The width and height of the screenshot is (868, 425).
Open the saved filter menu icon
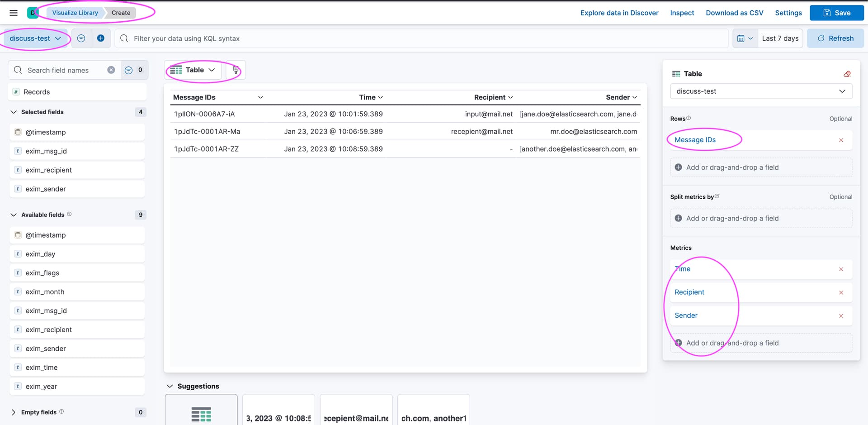tap(81, 38)
